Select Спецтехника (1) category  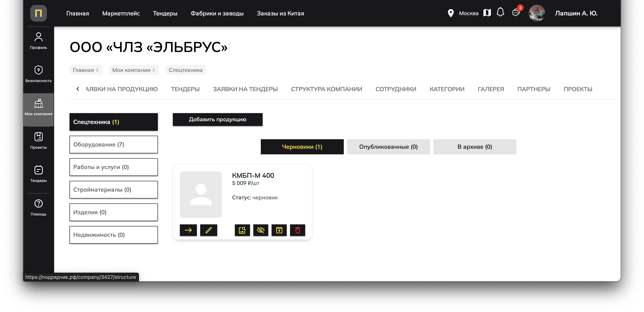(x=113, y=122)
